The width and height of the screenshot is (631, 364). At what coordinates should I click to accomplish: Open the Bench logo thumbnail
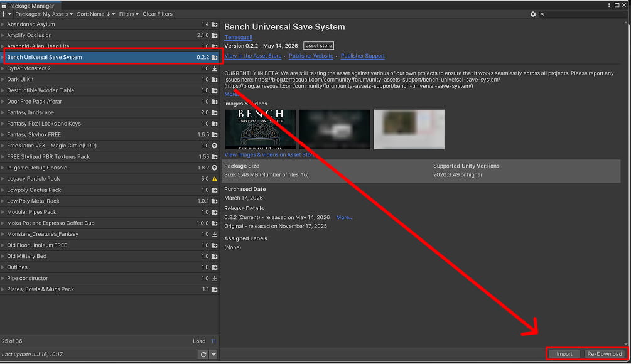(261, 129)
